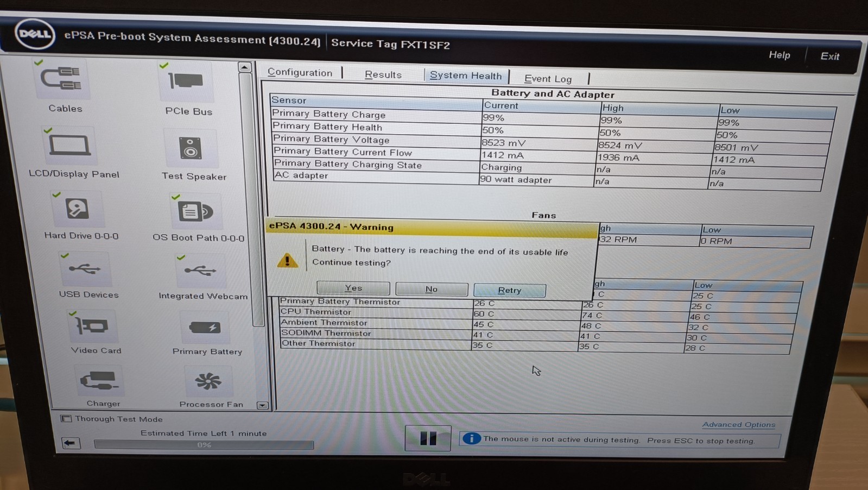
Task: Open the Advanced Options link
Action: coord(739,424)
